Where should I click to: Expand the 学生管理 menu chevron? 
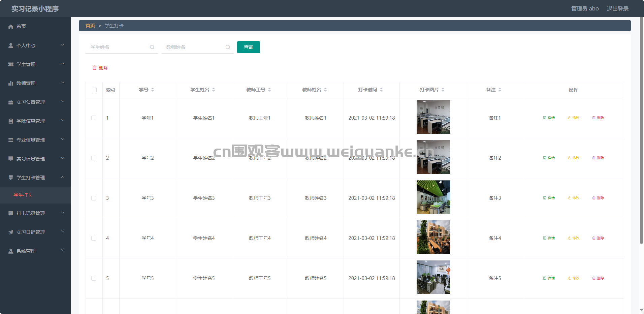coord(63,64)
